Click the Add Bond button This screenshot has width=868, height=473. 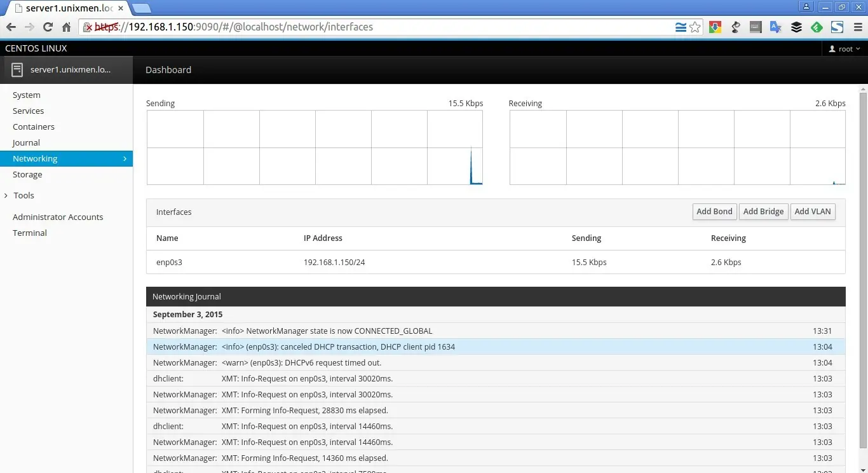pos(714,212)
